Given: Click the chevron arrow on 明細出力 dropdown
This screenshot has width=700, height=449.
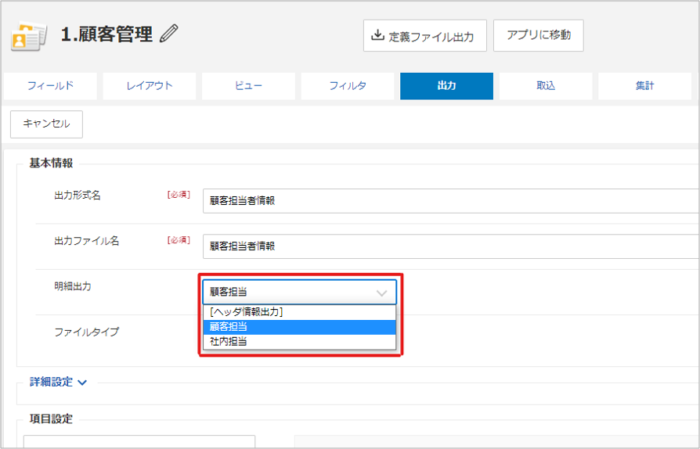Looking at the screenshot, I should [381, 293].
